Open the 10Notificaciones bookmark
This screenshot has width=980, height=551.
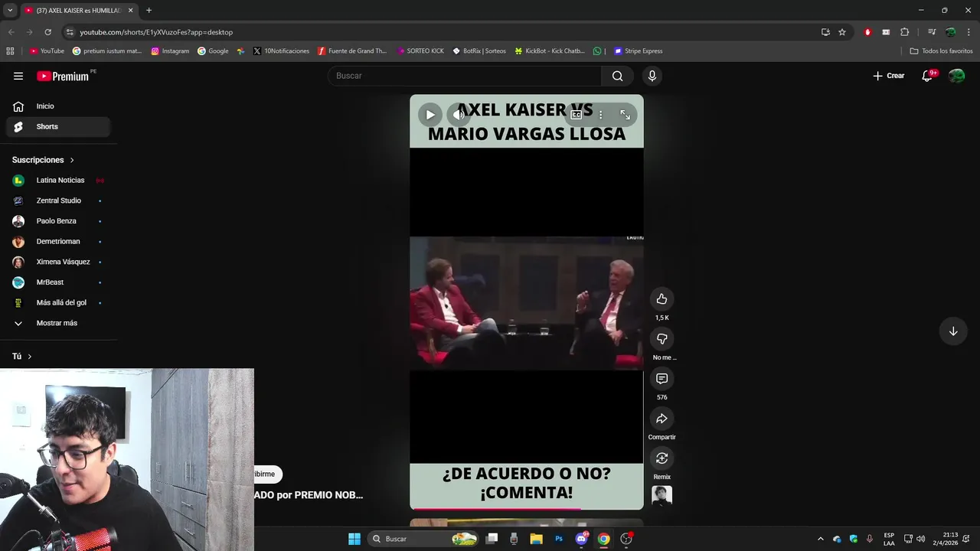click(281, 51)
